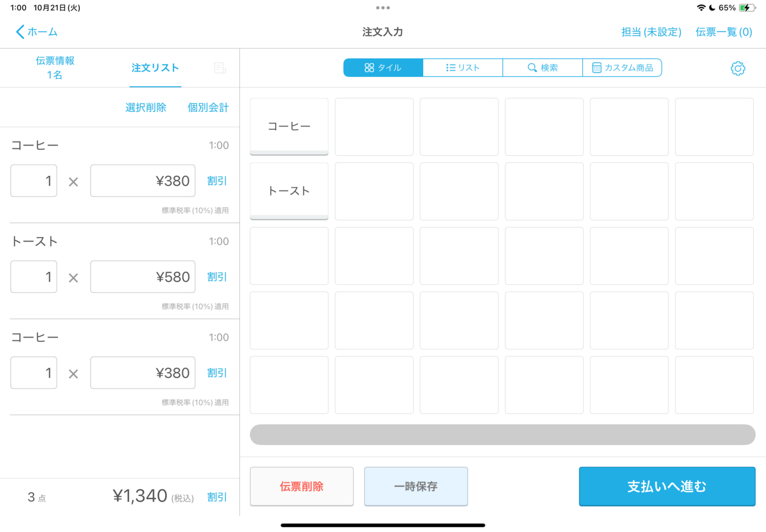Select the 伝票情報 tab
766x532 pixels.
click(55, 68)
